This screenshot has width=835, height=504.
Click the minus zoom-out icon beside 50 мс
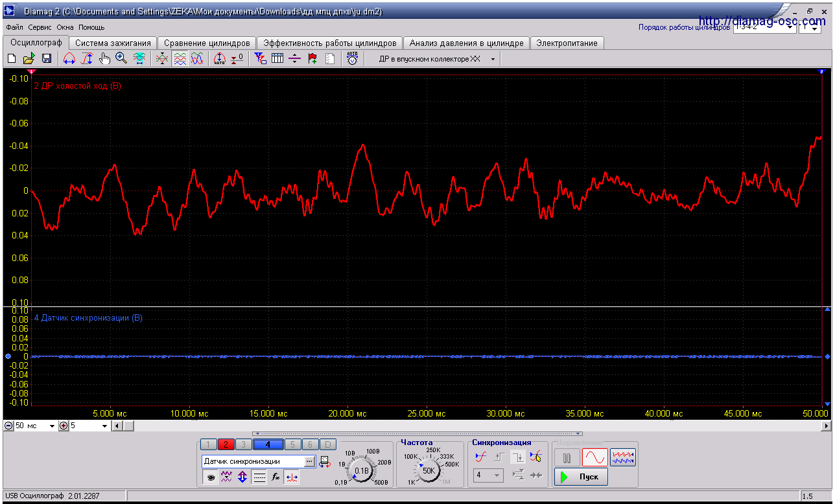(x=8, y=426)
